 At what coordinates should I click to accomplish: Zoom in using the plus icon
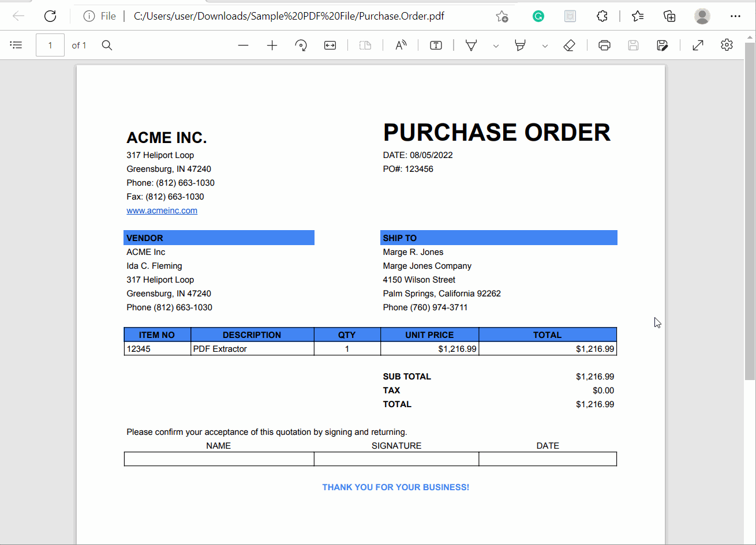pyautogui.click(x=272, y=45)
